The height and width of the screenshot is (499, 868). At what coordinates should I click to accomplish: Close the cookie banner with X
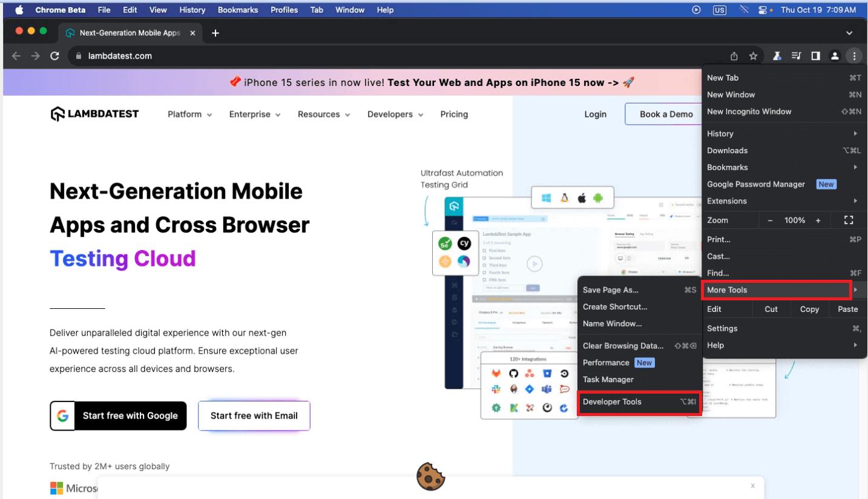pos(752,486)
